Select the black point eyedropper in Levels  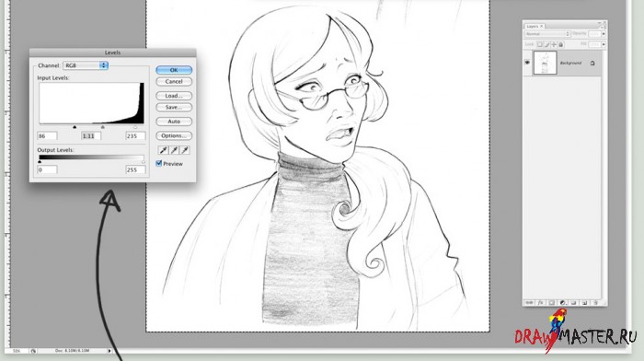(164, 150)
